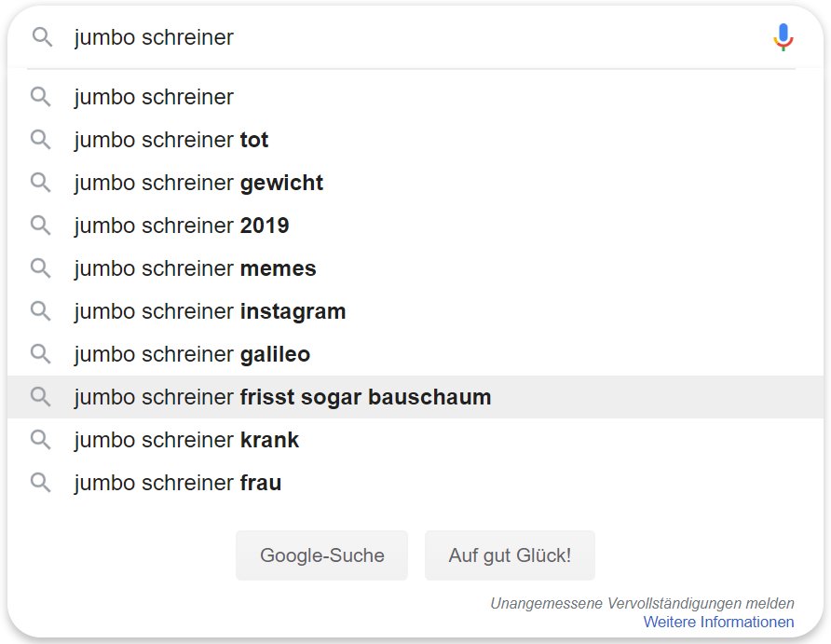The width and height of the screenshot is (831, 644).
Task: Select first suggestion 'jumbo schreiner'
Action: tap(154, 97)
